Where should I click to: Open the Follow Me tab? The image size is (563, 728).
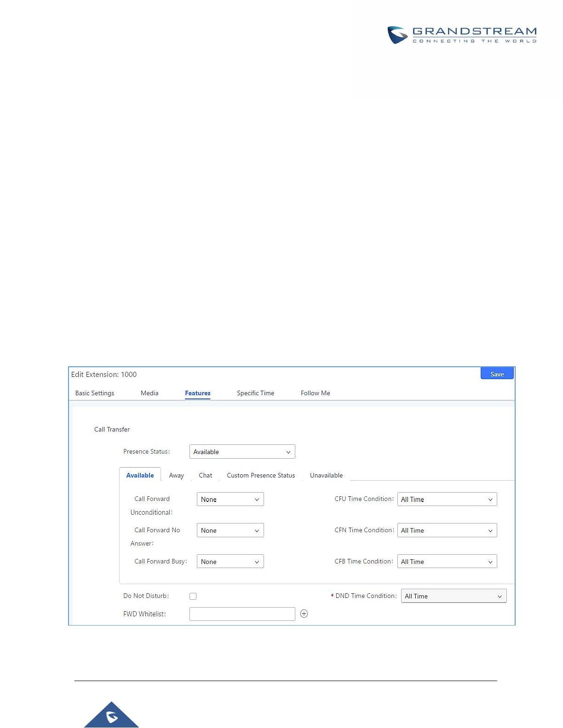[316, 393]
